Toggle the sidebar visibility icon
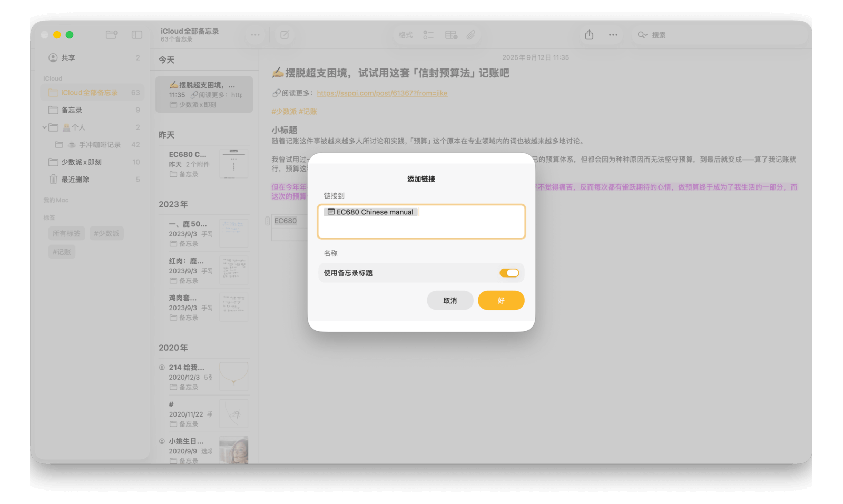The width and height of the screenshot is (843, 504). pos(137,35)
